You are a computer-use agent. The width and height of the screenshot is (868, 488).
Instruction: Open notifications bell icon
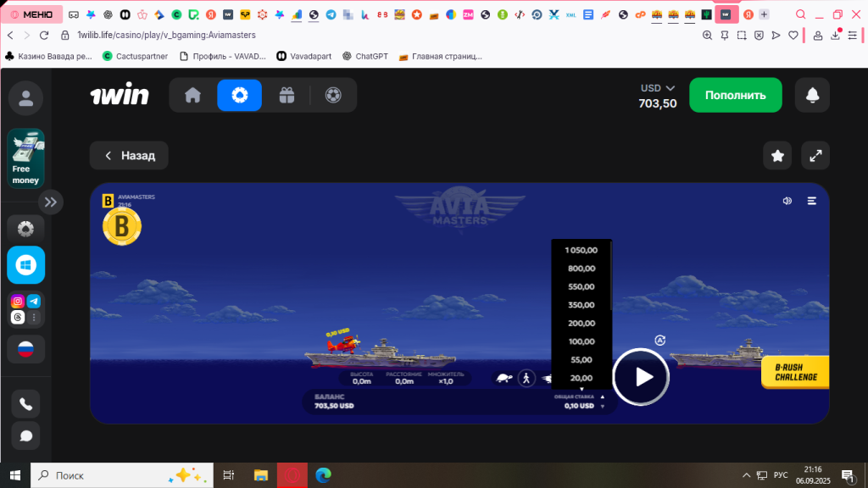pos(812,95)
